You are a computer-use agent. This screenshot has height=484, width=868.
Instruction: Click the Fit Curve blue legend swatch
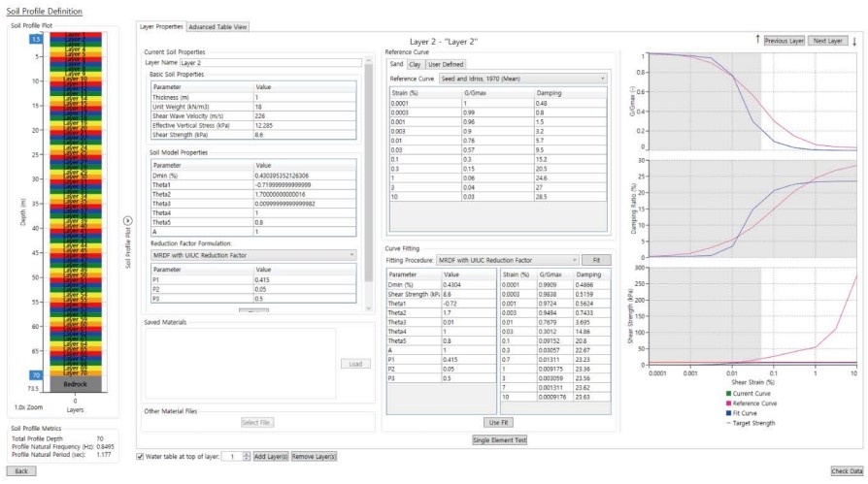point(728,413)
